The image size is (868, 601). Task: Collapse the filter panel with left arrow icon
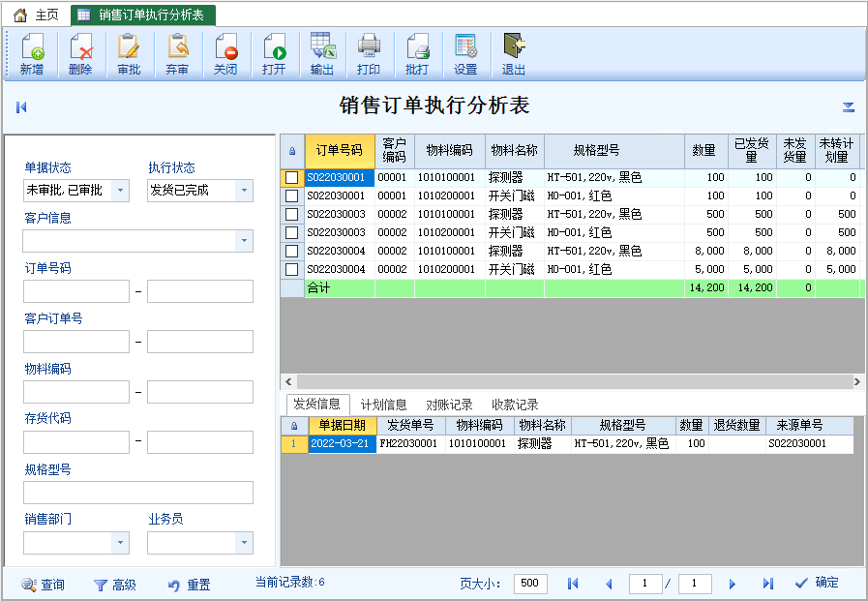click(x=21, y=106)
